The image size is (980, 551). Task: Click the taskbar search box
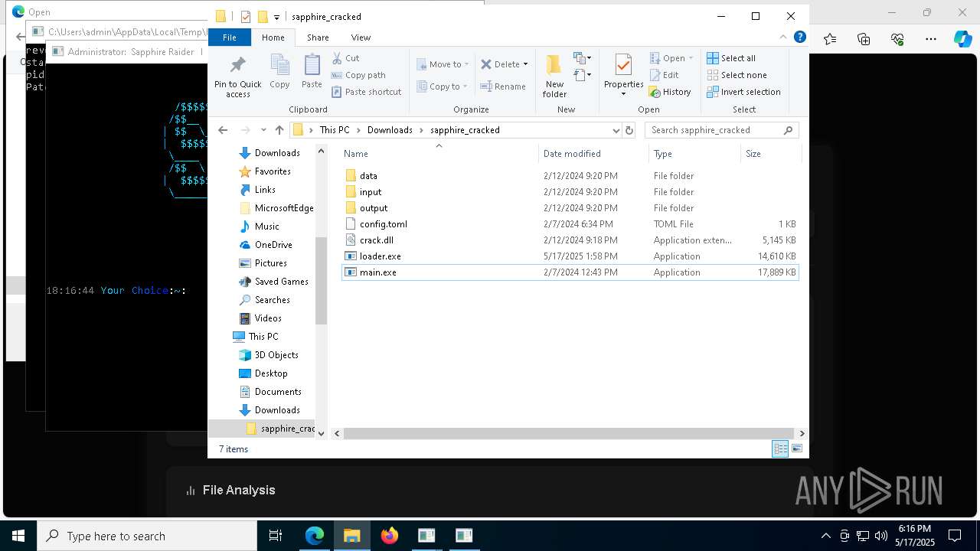(147, 536)
